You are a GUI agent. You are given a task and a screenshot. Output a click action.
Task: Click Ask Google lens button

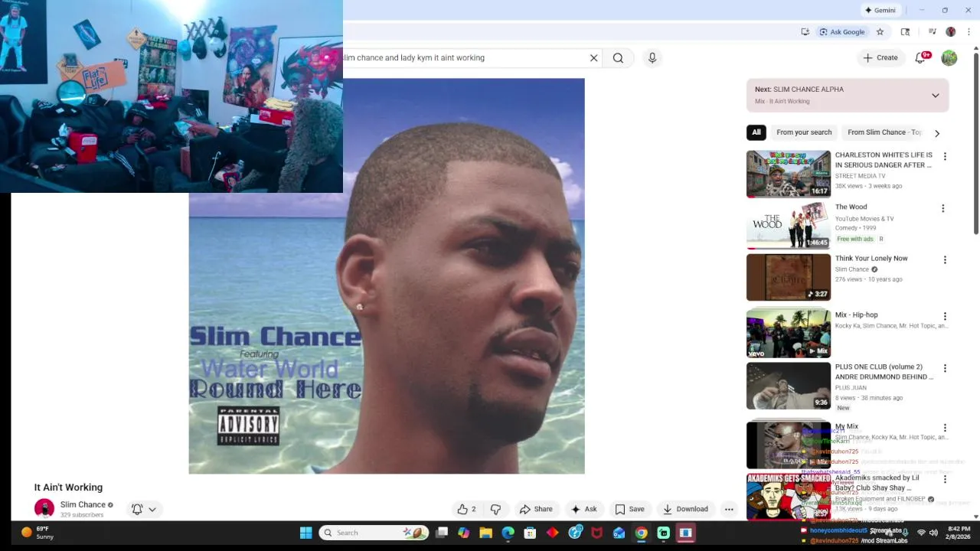point(842,31)
